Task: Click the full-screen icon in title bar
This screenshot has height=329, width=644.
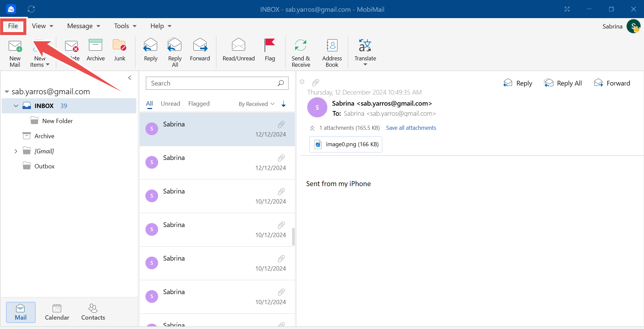Action: click(567, 9)
